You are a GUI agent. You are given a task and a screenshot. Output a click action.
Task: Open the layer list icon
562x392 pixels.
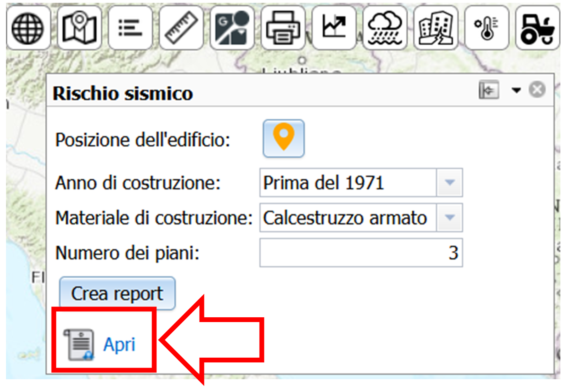[x=130, y=28]
